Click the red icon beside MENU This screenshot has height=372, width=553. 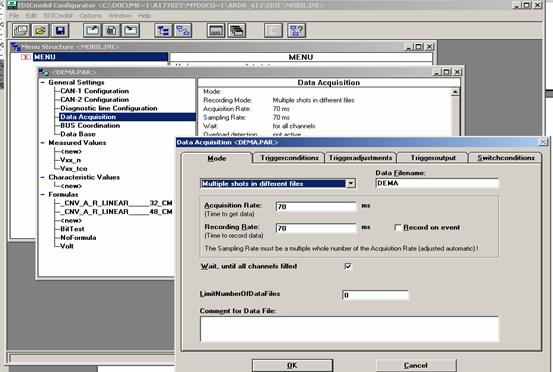tap(25, 57)
